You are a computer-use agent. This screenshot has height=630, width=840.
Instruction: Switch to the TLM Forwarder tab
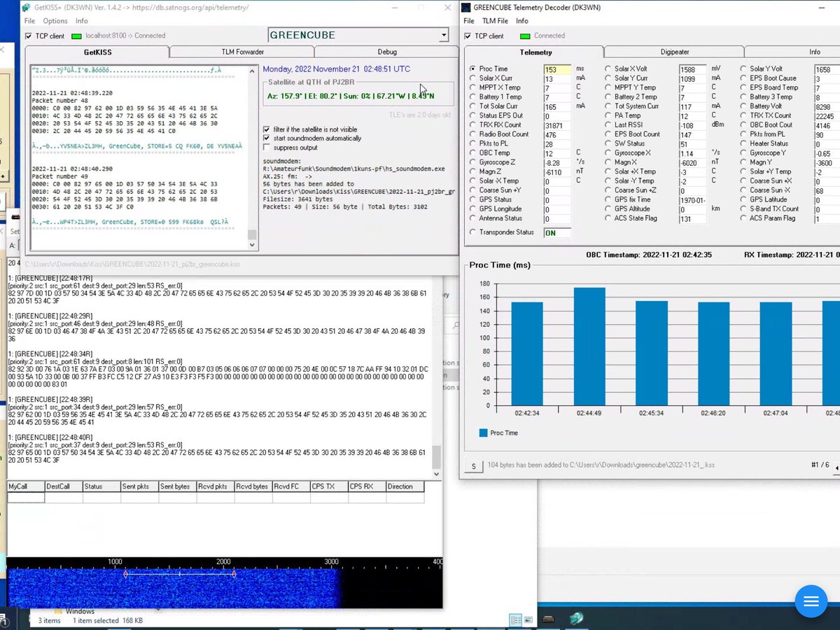click(x=242, y=52)
